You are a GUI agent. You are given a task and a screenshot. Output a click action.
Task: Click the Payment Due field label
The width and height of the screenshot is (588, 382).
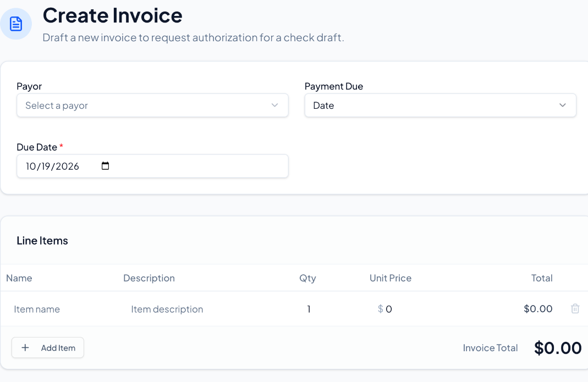334,86
